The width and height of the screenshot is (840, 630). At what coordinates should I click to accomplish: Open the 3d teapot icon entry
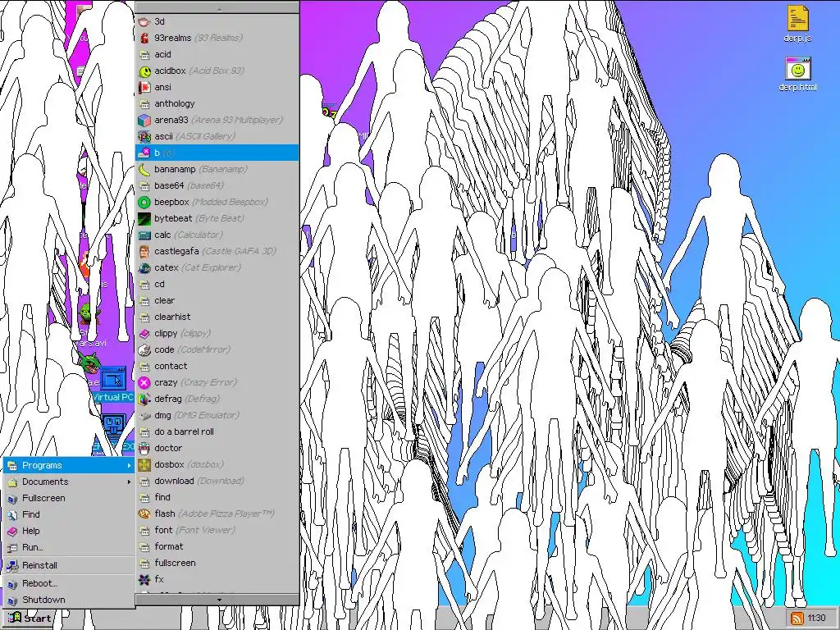pos(144,22)
